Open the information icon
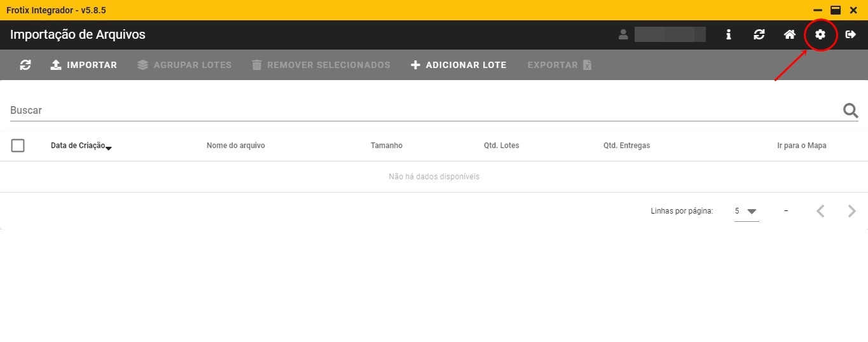Image resolution: width=868 pixels, height=342 pixels. pos(728,34)
